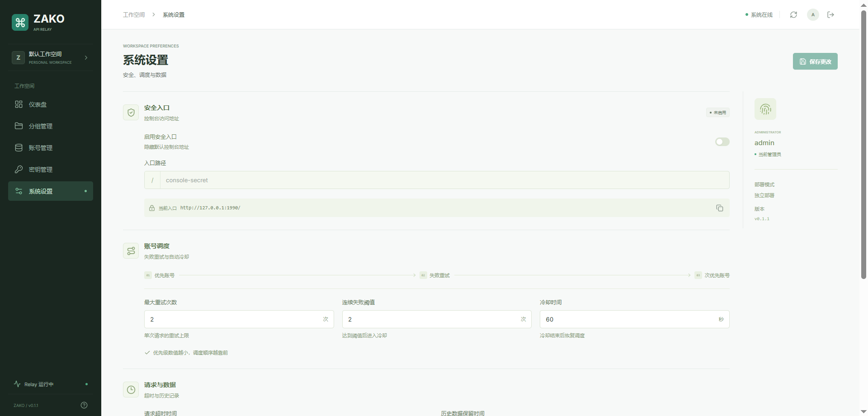Image resolution: width=868 pixels, height=416 pixels.
Task: Click the 系统在线 status indicator
Action: point(759,15)
